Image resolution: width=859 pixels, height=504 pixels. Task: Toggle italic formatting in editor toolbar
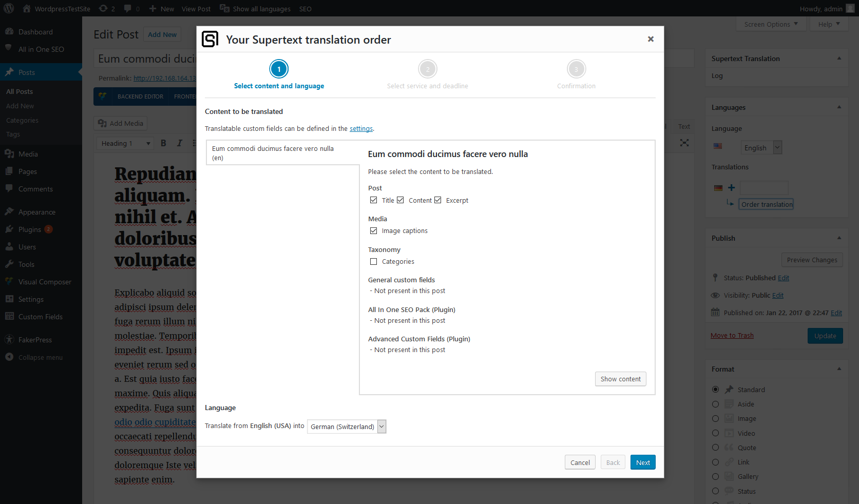pyautogui.click(x=179, y=143)
